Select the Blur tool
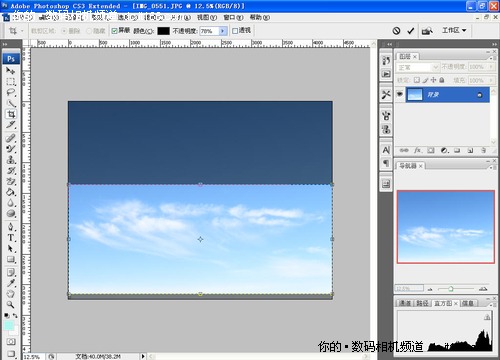This screenshot has width=500, height=360. click(x=11, y=203)
